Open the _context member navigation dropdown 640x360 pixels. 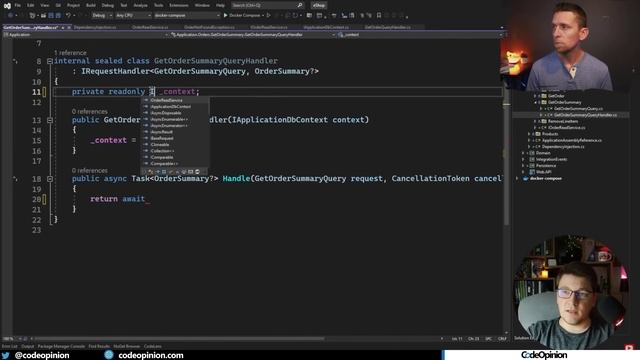point(420,35)
